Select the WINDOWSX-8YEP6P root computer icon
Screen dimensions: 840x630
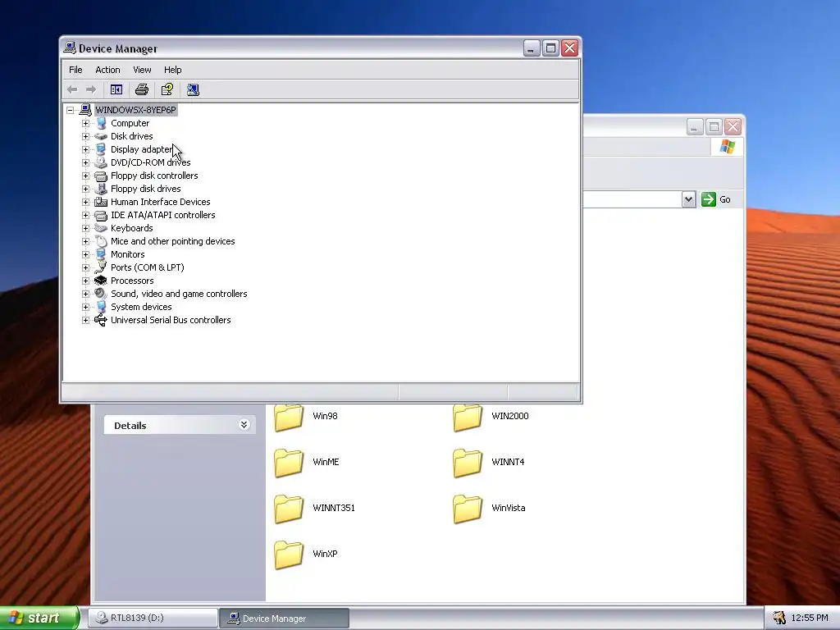(x=85, y=110)
